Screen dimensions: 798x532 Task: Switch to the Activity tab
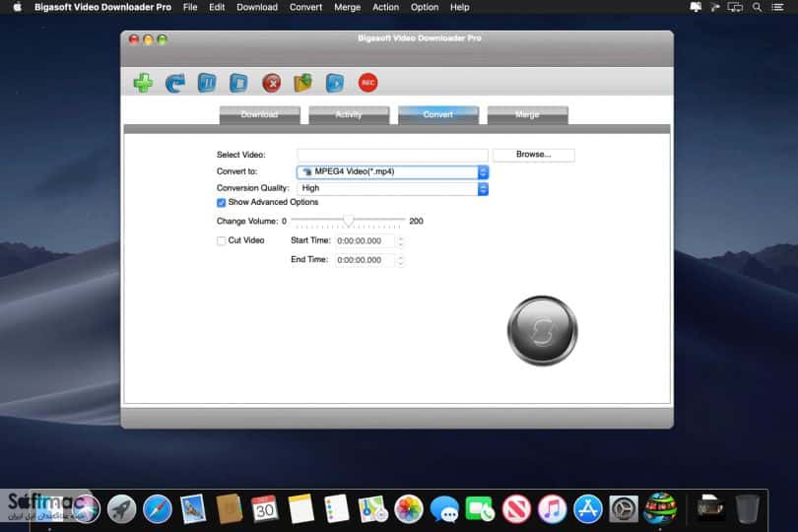pyautogui.click(x=349, y=114)
